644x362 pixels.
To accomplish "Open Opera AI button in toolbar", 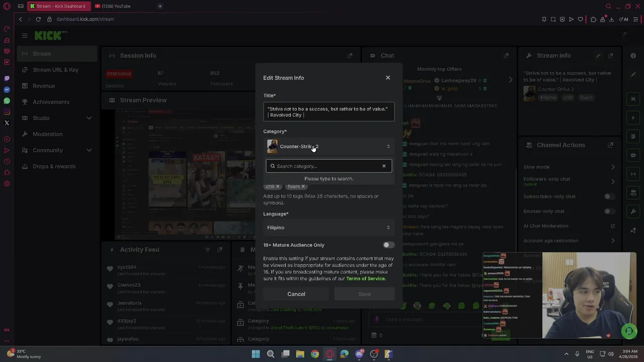I will point(624,19).
